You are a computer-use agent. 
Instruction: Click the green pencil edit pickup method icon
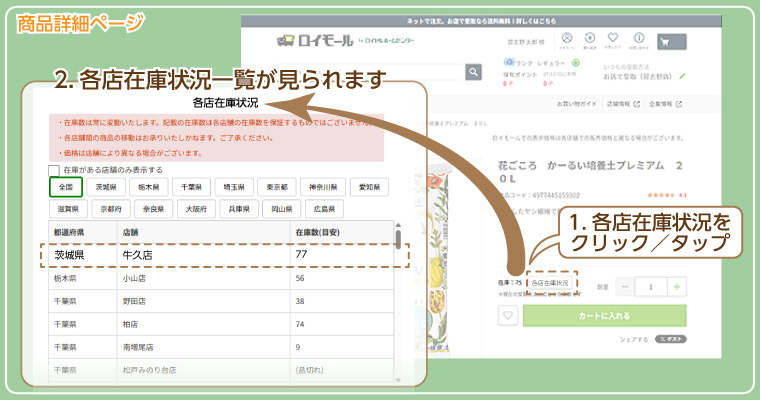[x=682, y=76]
